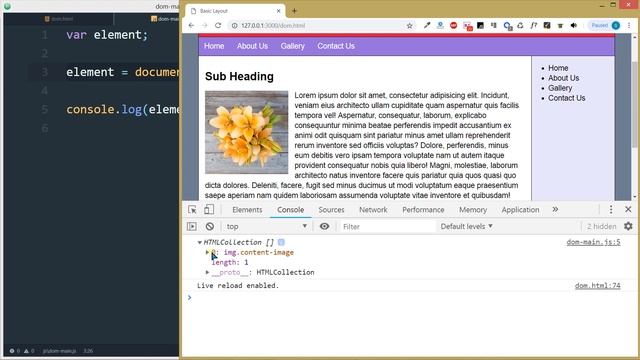640x360 pixels.
Task: Open the Application tab
Action: point(520,210)
